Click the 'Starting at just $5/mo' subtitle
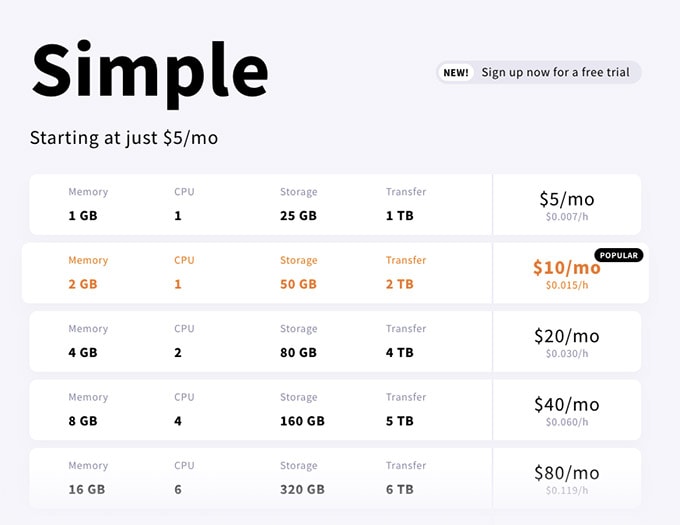 [x=124, y=138]
